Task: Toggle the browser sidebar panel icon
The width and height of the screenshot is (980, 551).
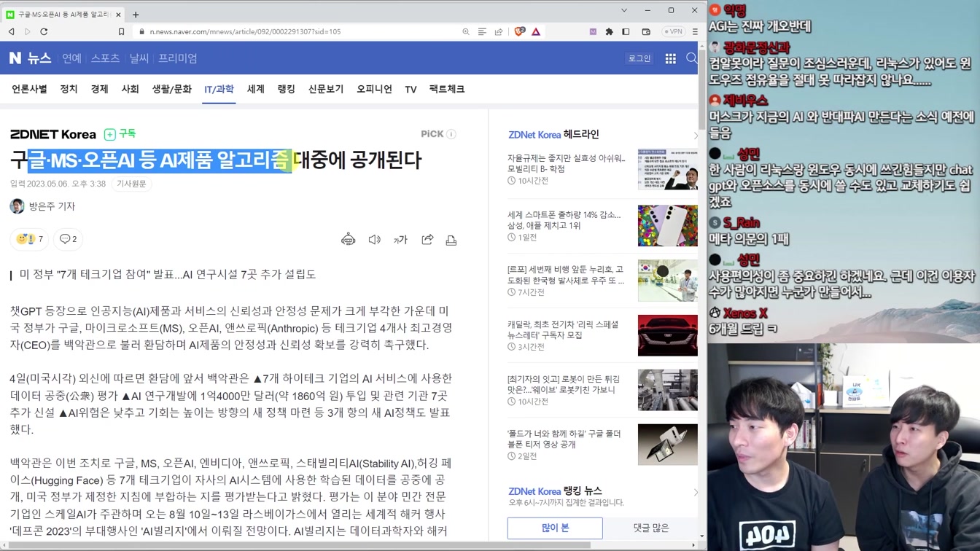Action: [626, 31]
